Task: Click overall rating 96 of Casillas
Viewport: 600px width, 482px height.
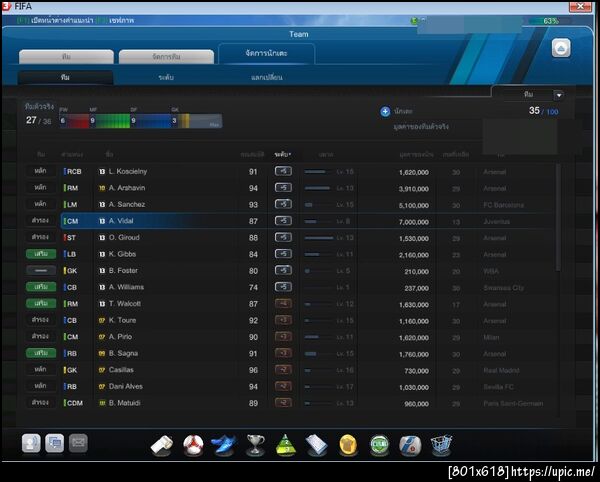Action: click(253, 370)
